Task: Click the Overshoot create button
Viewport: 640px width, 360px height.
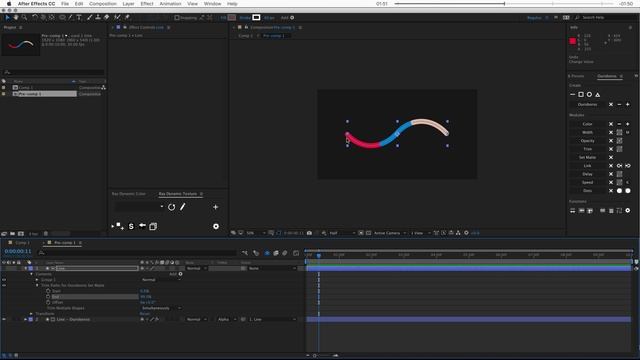Action: (587, 104)
